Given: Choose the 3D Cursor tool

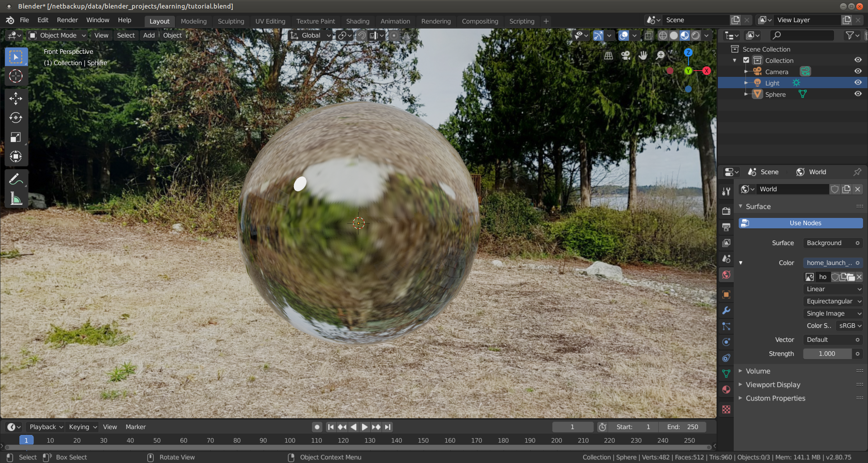Looking at the screenshot, I should pyautogui.click(x=16, y=76).
